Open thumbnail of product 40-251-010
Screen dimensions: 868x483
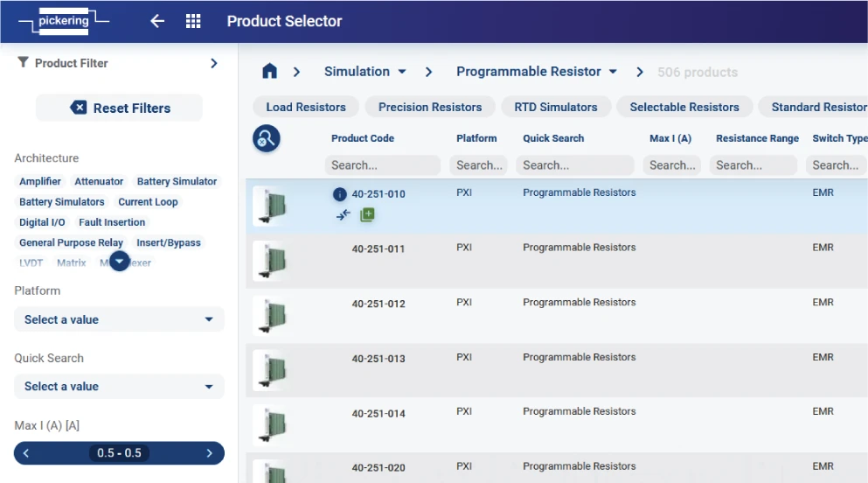[x=272, y=206]
